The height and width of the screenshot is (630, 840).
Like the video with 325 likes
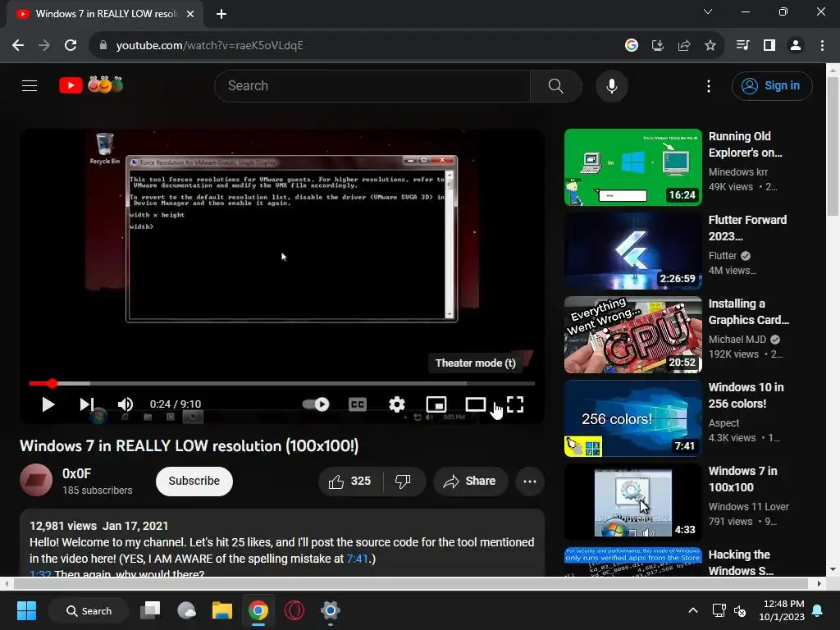tap(350, 481)
